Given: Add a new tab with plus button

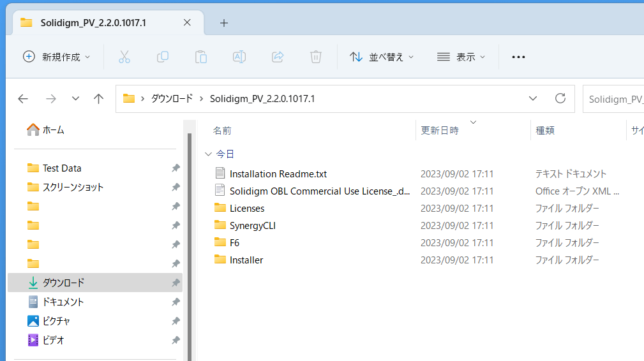Looking at the screenshot, I should [x=224, y=23].
